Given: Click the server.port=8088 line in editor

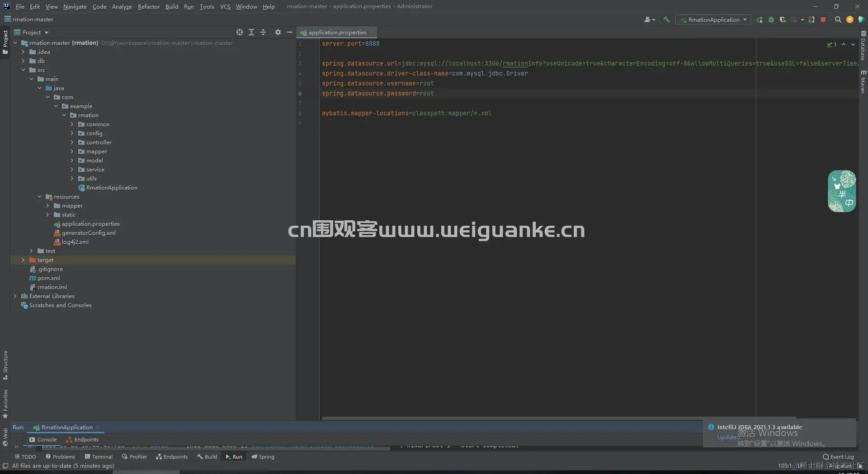Looking at the screenshot, I should [x=351, y=43].
